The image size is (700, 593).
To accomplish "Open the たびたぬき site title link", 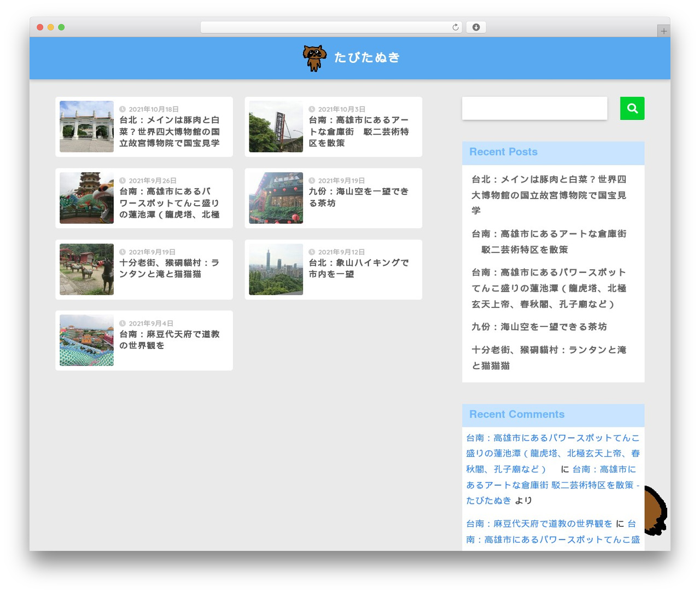I will (x=367, y=57).
